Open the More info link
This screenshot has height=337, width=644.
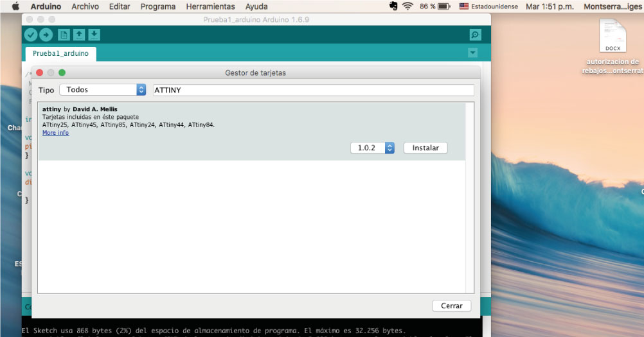pos(55,133)
